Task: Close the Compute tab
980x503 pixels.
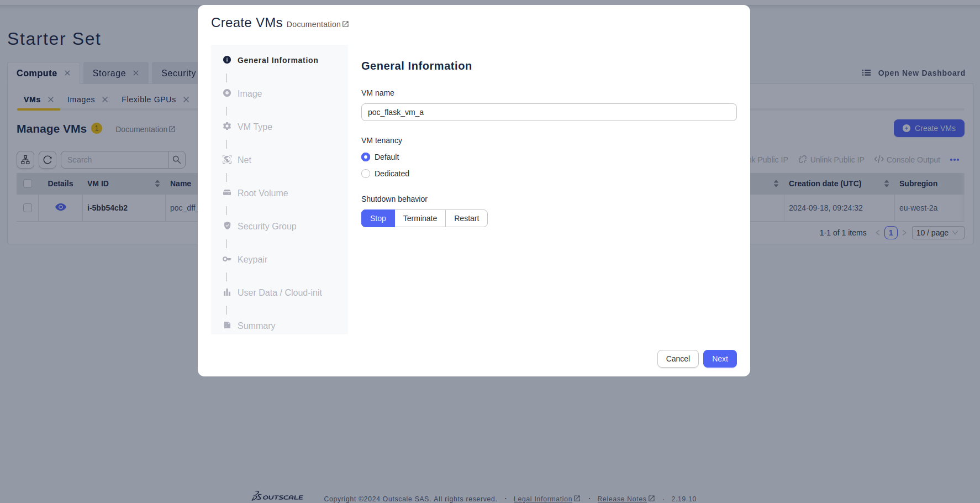Action: click(x=67, y=73)
